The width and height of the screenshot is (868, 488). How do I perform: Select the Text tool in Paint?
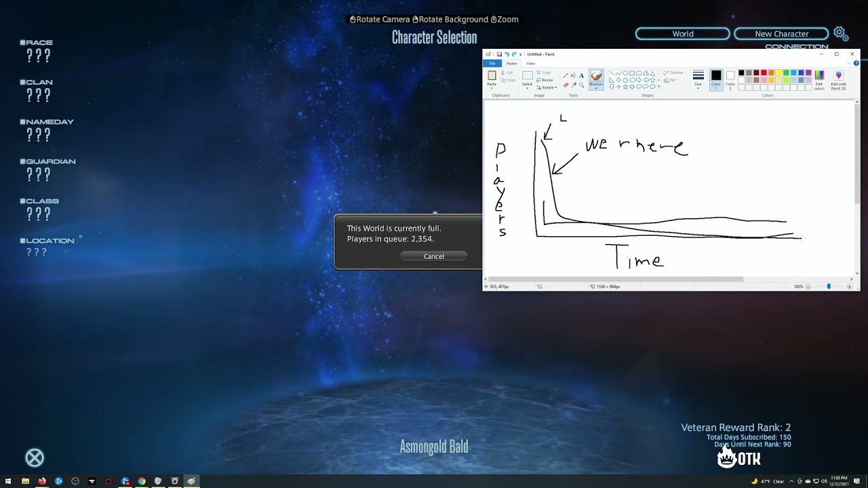point(581,76)
